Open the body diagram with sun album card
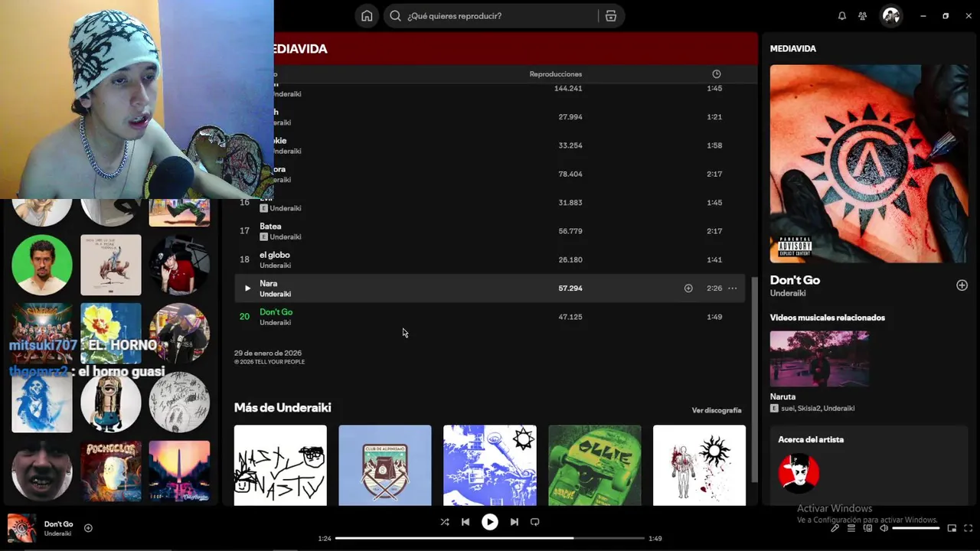Screen dimensions: 980x551 coord(699,465)
